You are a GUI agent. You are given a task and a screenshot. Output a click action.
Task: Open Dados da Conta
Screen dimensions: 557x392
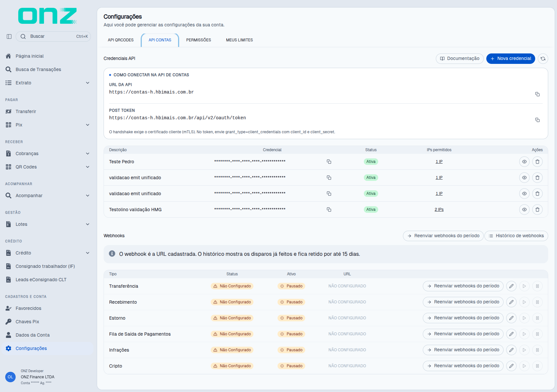48,335
